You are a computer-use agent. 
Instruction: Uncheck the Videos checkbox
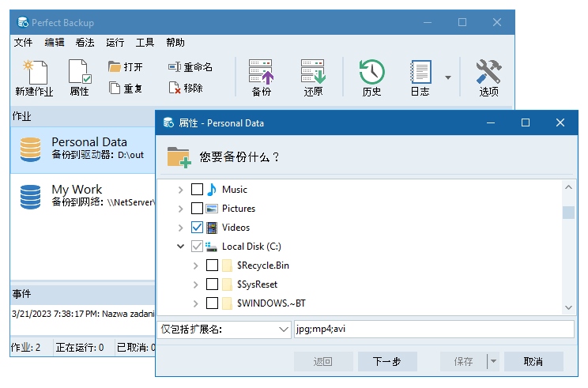[198, 228]
